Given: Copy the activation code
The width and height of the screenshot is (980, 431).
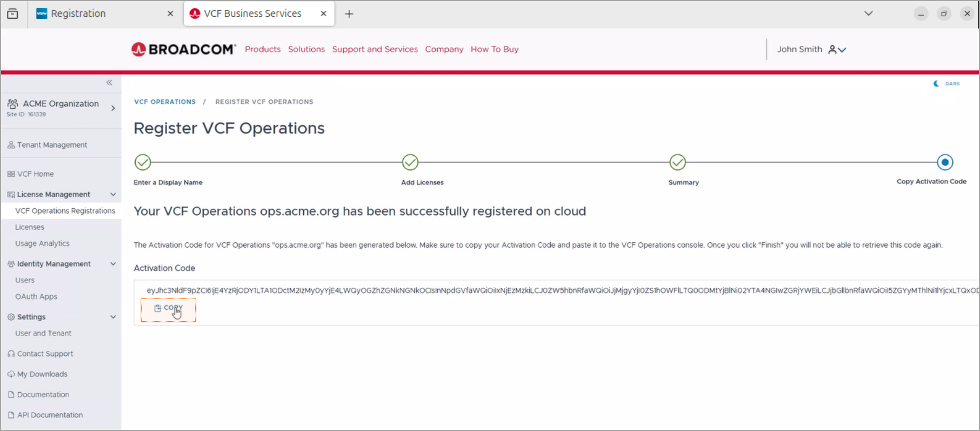Looking at the screenshot, I should (x=168, y=308).
